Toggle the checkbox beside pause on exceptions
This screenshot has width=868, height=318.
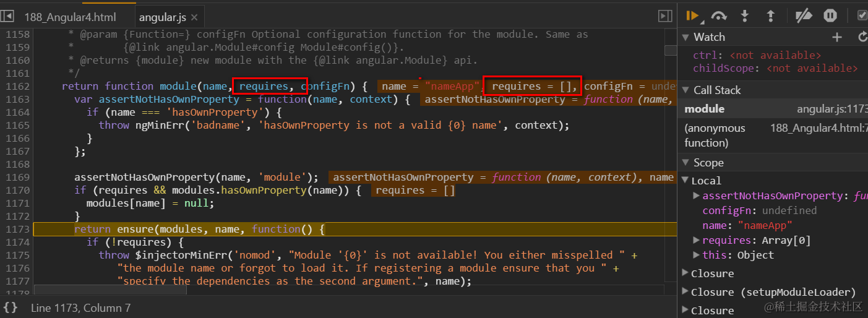[x=862, y=15]
